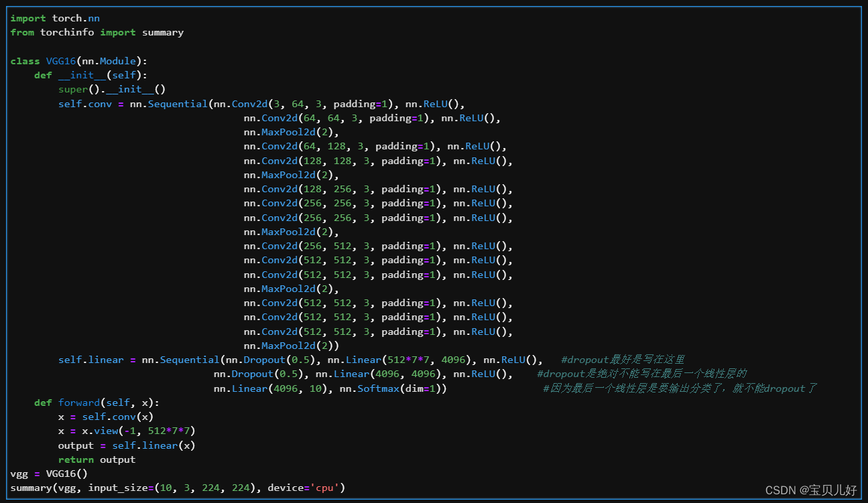This screenshot has height=503, width=868.
Task: Click the nn.Linear(512*7*7, 4096) layer
Action: click(399, 360)
